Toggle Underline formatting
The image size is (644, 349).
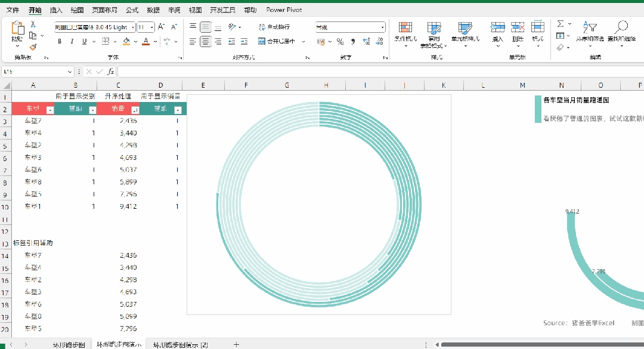pyautogui.click(x=84, y=41)
